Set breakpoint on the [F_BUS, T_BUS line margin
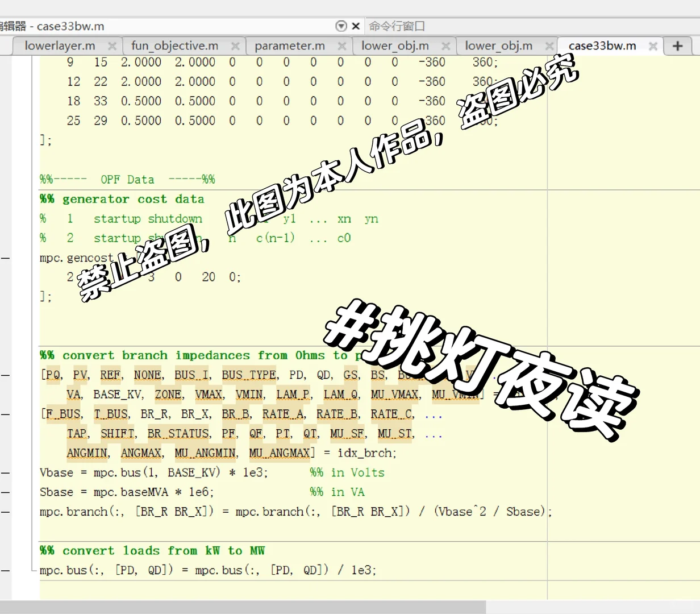 (5, 414)
